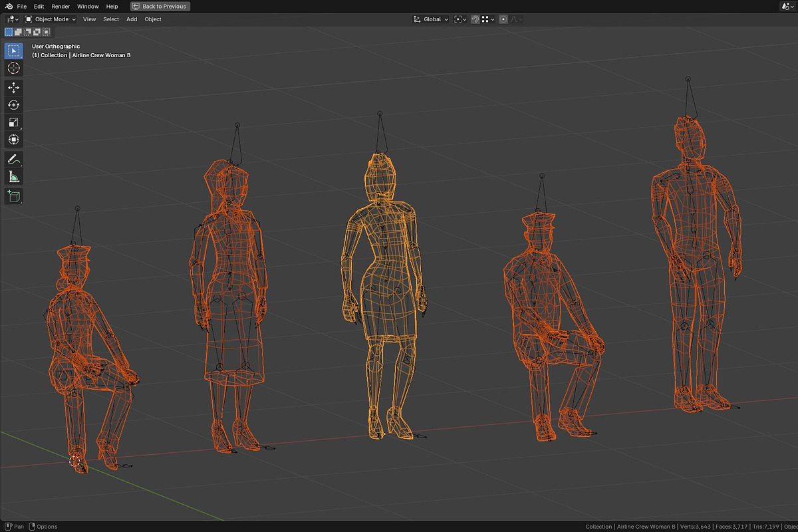
Task: Set selection mode to Extend
Action: [18, 32]
